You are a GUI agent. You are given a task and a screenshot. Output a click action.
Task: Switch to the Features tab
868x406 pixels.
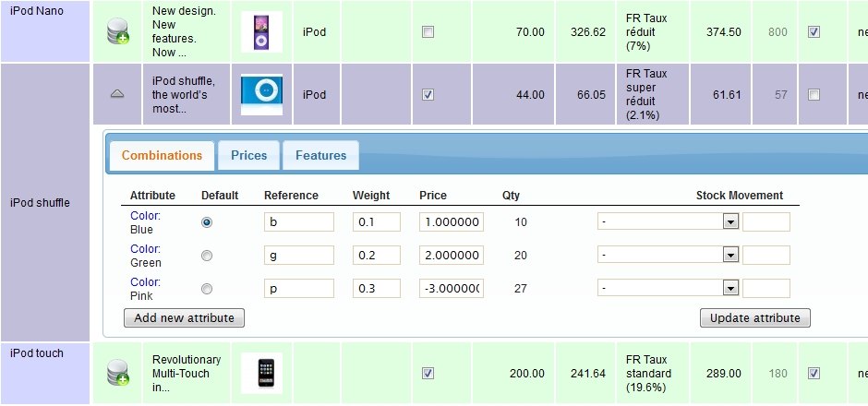tap(320, 156)
